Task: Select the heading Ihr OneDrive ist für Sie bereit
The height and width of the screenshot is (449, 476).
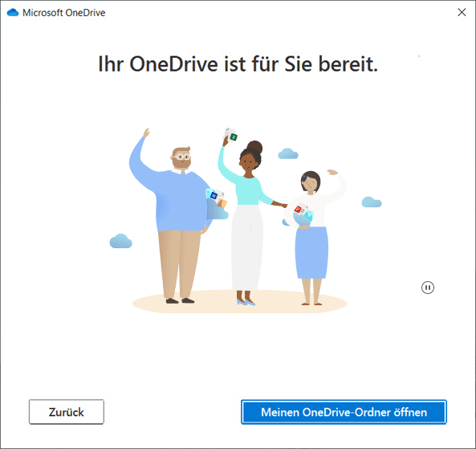Action: [238, 64]
